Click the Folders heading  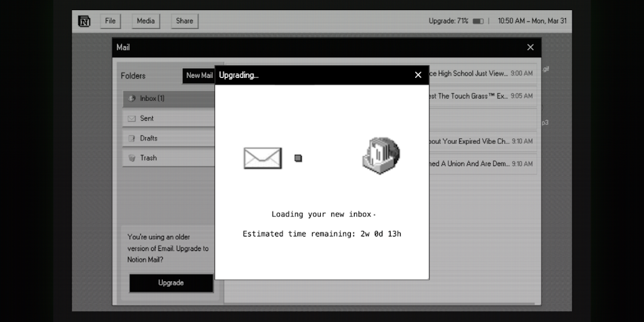[x=133, y=76]
